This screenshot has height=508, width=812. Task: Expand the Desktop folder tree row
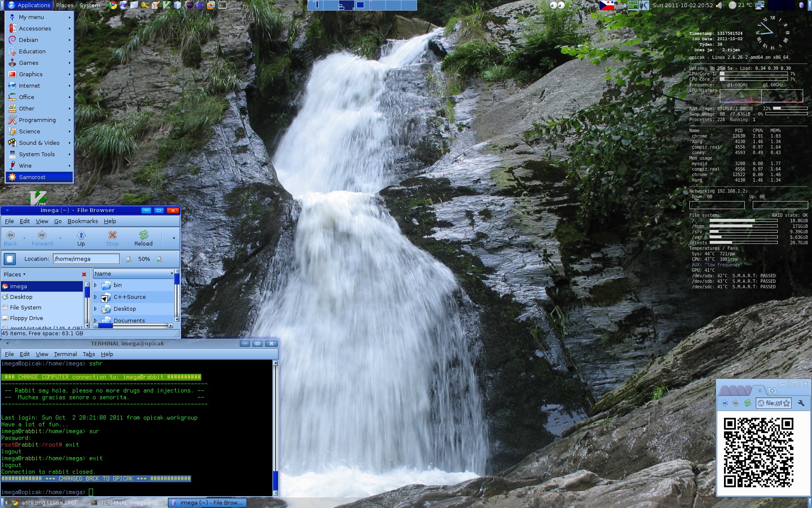click(x=96, y=309)
